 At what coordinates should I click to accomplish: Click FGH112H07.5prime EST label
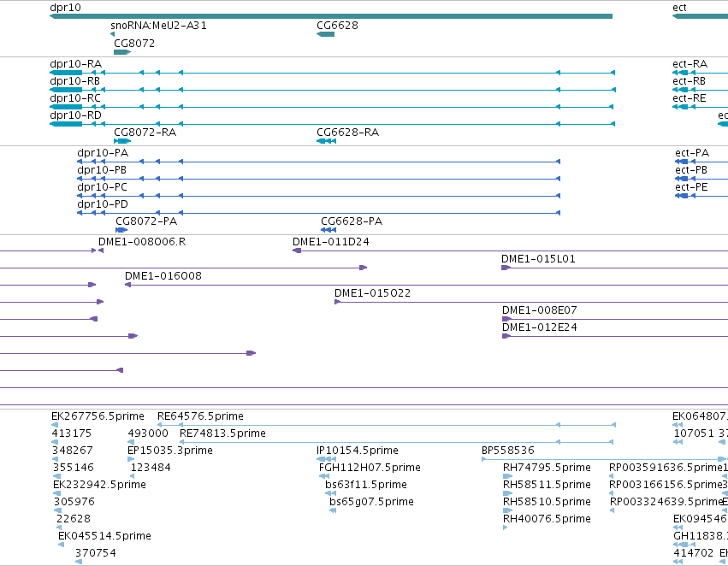[370, 469]
